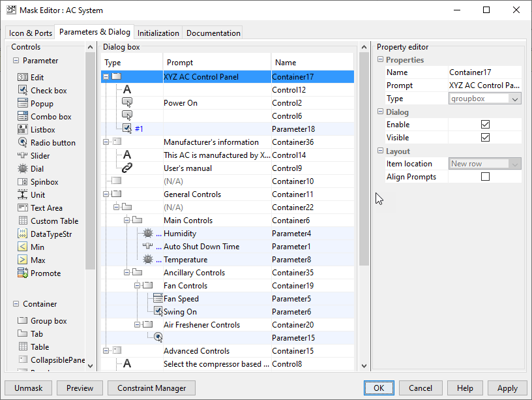The height and width of the screenshot is (400, 532).
Task: Select the Dial control icon
Action: [23, 169]
